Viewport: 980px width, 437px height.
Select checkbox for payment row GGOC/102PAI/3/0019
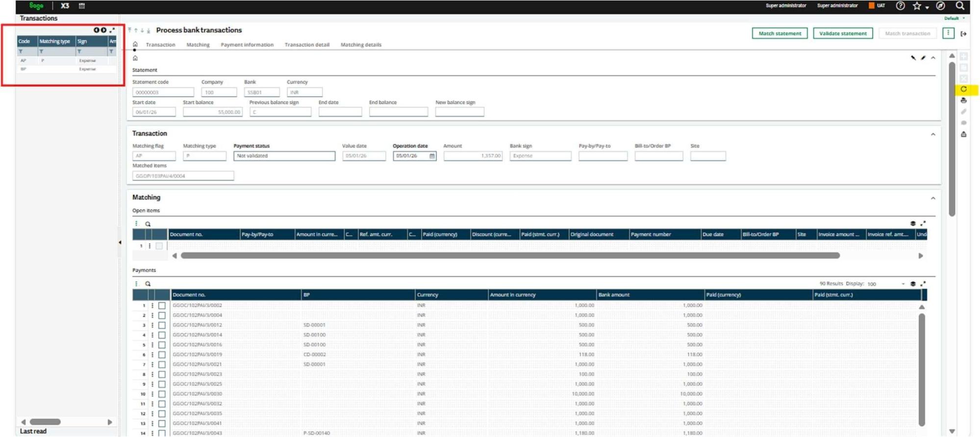click(162, 355)
